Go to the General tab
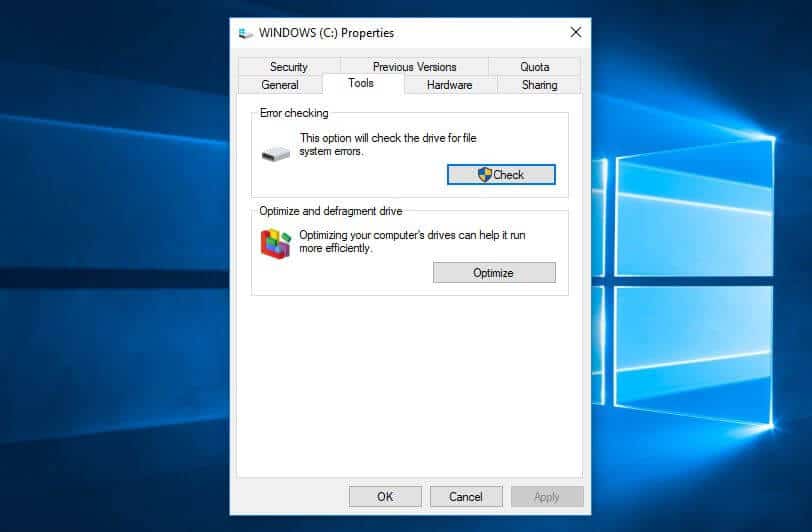The width and height of the screenshot is (812, 532). pyautogui.click(x=280, y=85)
